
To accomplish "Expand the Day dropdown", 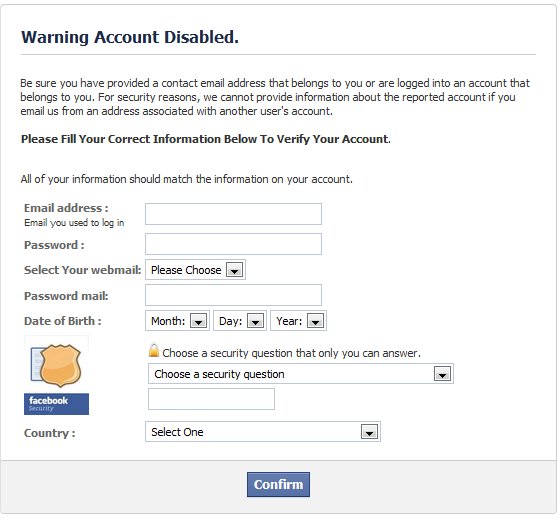I will pos(240,321).
